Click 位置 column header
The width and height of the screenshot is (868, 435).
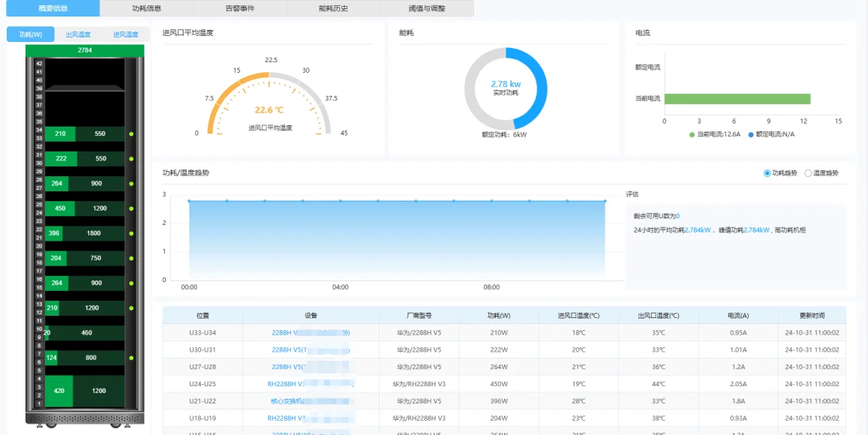203,316
